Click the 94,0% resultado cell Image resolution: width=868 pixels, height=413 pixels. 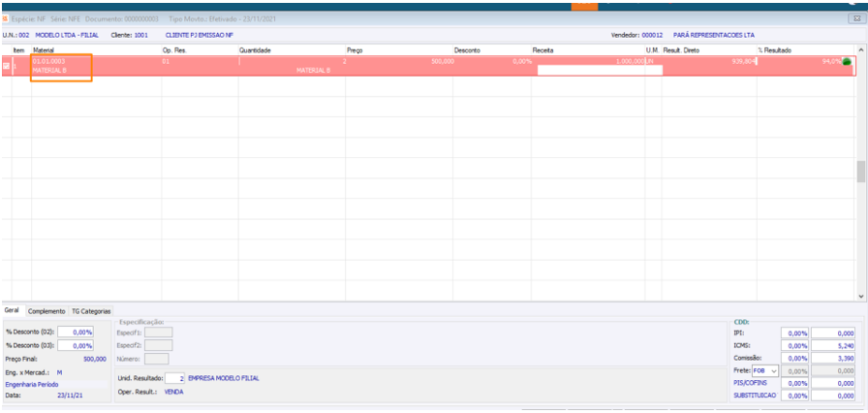coord(832,61)
